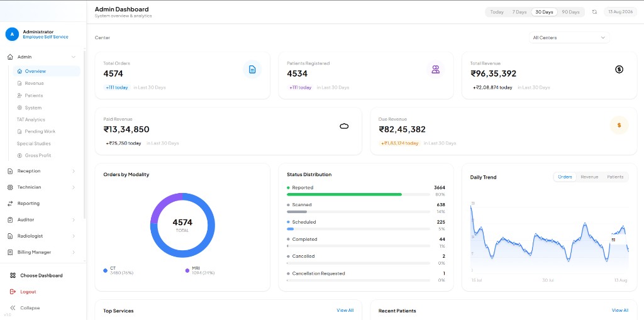Click the Reporting arrows icon
Screen dimensions: 644x320
pos(10,203)
